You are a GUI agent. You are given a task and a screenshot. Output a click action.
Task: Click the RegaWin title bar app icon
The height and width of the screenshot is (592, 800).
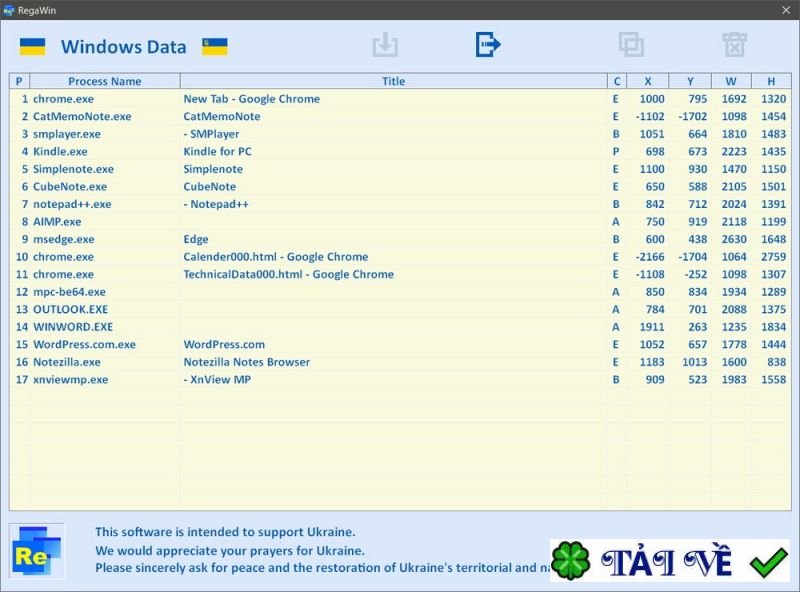click(9, 10)
